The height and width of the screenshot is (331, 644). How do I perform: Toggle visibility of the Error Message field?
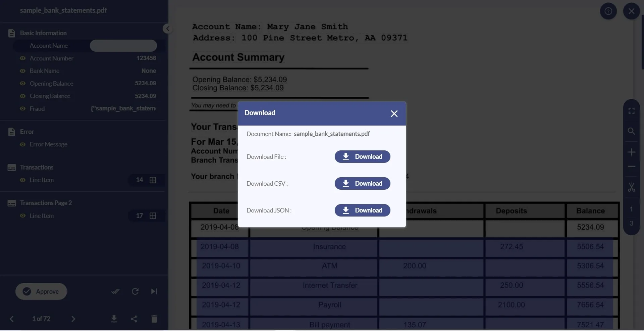(x=22, y=145)
